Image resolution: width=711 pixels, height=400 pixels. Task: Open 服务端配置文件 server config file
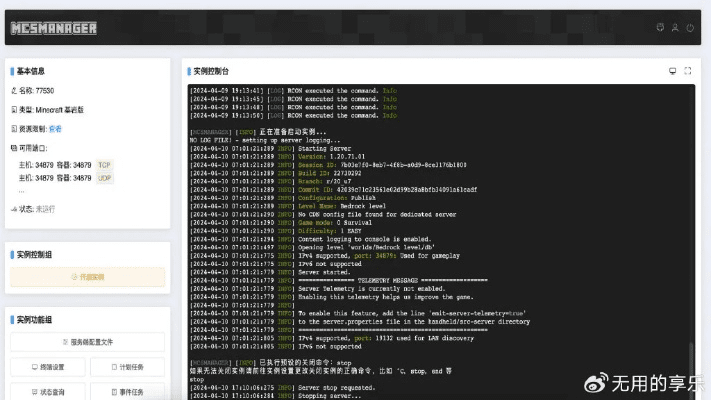pos(87,342)
